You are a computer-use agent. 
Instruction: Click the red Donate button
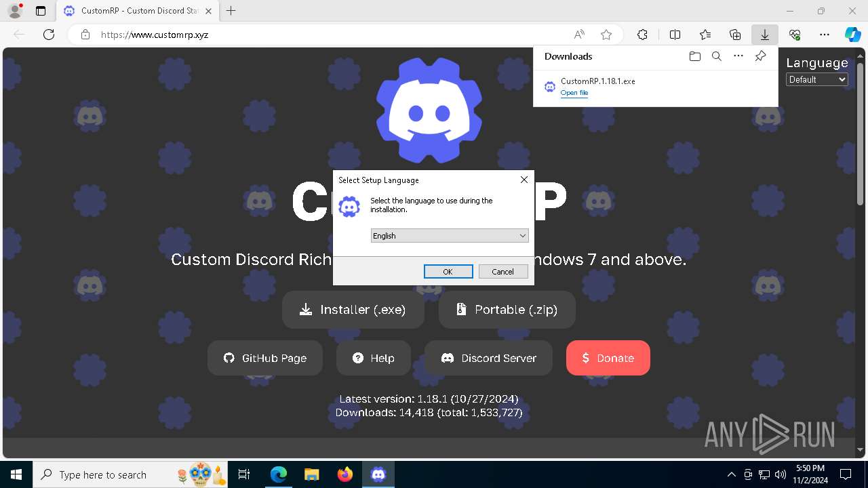tap(608, 358)
